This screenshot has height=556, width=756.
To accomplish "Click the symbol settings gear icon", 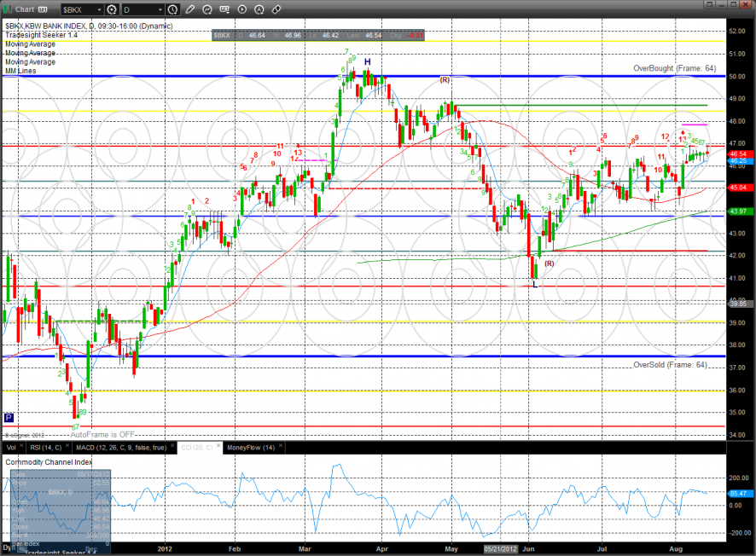I will click(x=112, y=10).
